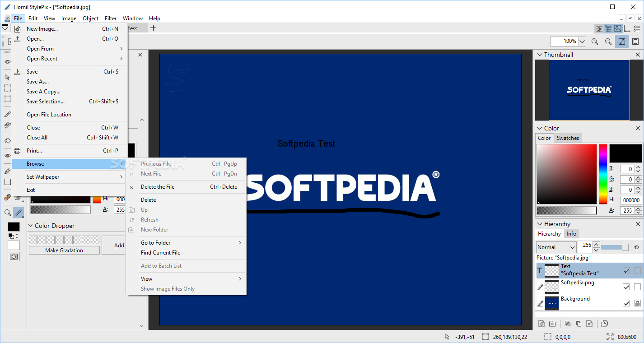
Task: Expand the Set Wallpaper submenu
Action: click(x=70, y=177)
